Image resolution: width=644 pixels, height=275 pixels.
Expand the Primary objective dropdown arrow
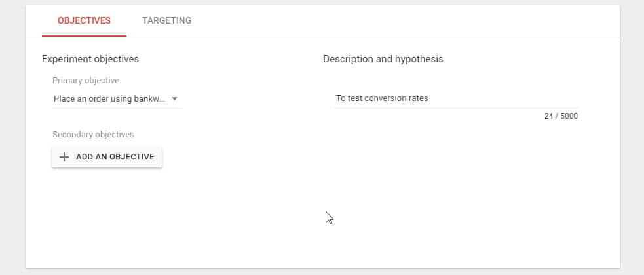pyautogui.click(x=174, y=99)
